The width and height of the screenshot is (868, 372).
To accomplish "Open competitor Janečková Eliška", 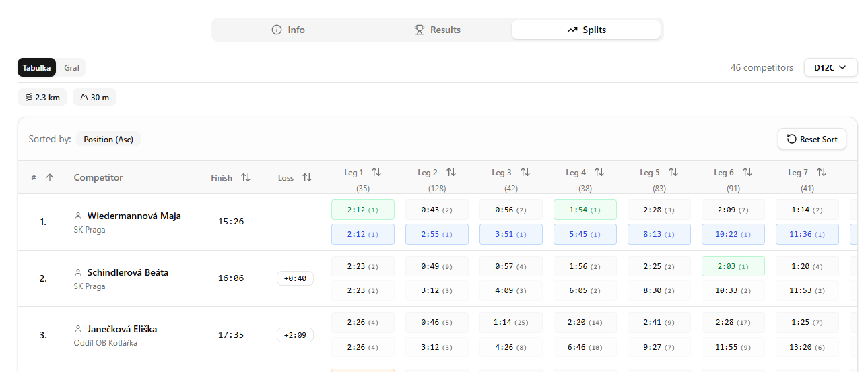I will pyautogui.click(x=122, y=329).
